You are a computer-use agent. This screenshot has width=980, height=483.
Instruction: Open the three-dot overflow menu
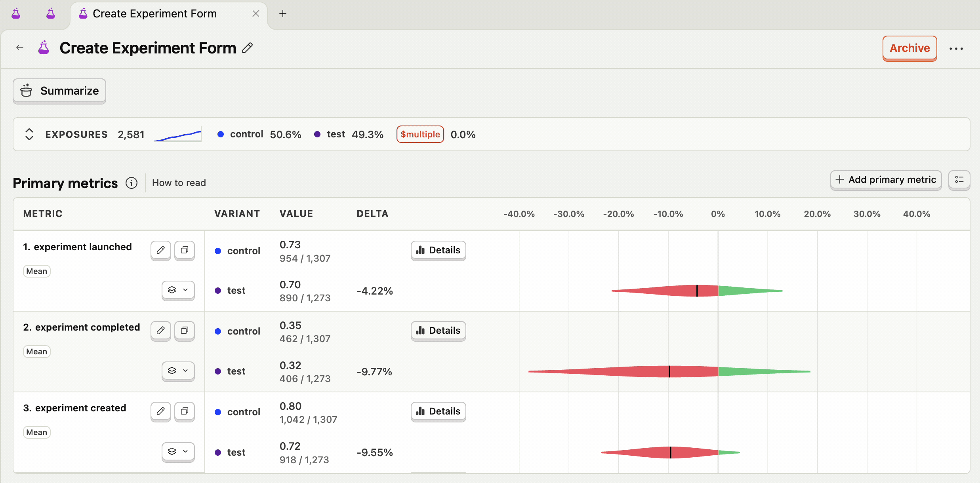click(957, 48)
